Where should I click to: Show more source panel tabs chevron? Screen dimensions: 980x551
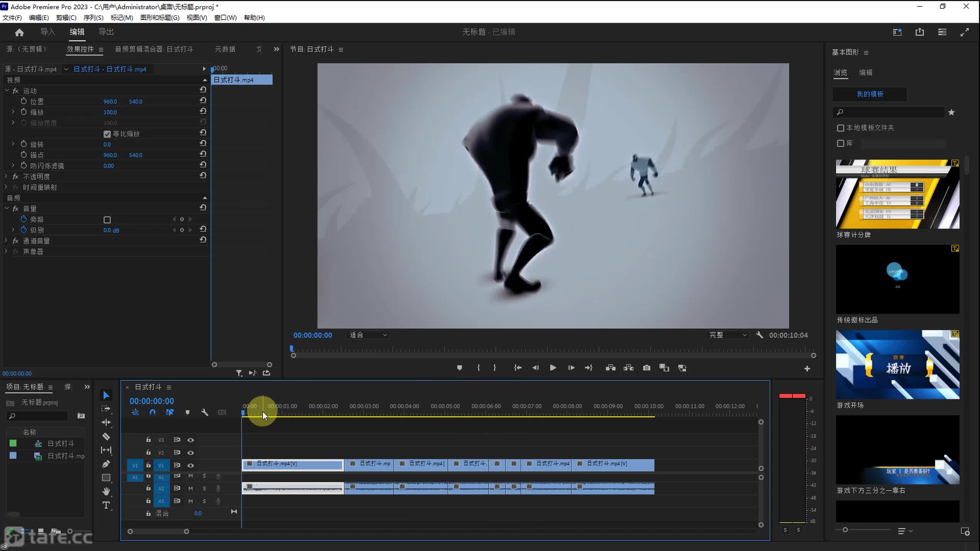point(276,49)
